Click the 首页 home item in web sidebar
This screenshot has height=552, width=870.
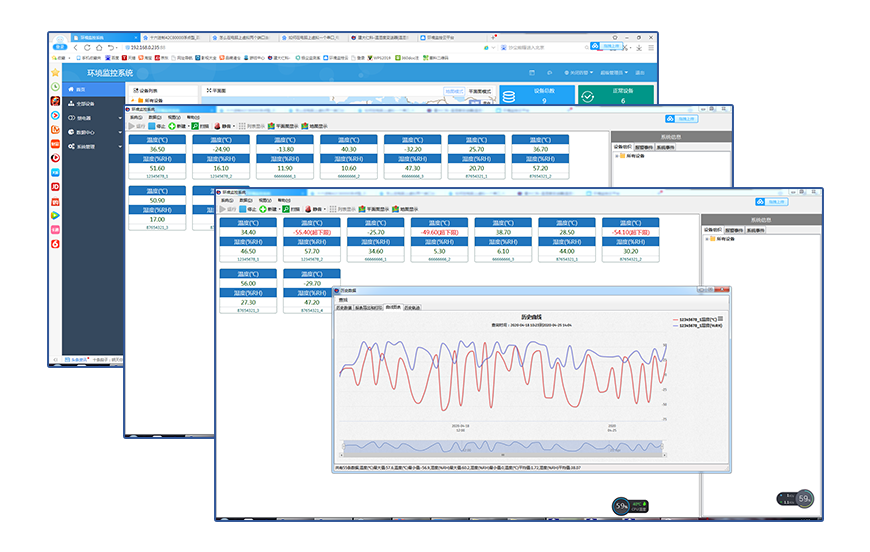pyautogui.click(x=80, y=89)
